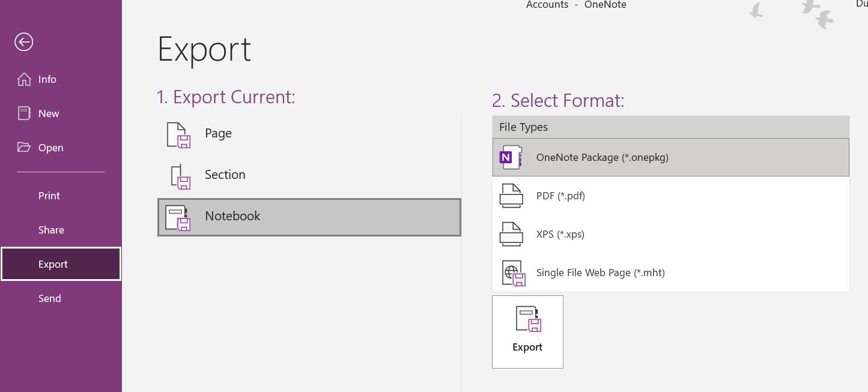The image size is (868, 392).
Task: Click the back arrow to leave Backstage
Action: coord(24,42)
